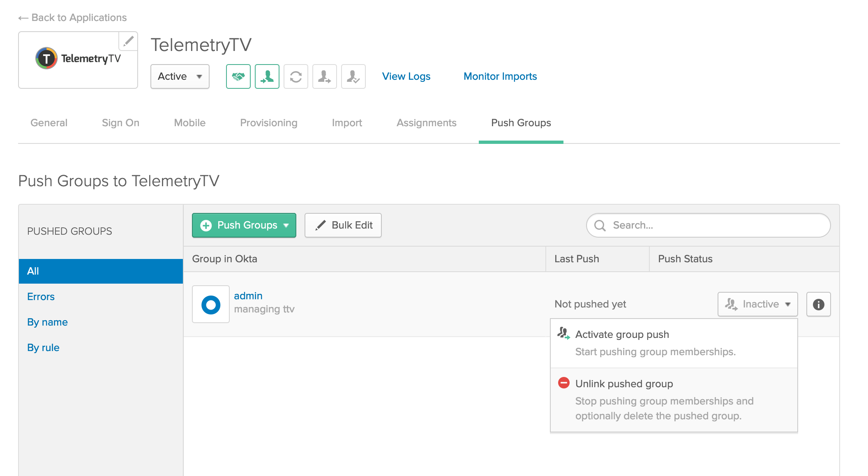Screen dimensions: 868x476
Task: Click the gray user push arrow icon
Action: [x=324, y=76]
